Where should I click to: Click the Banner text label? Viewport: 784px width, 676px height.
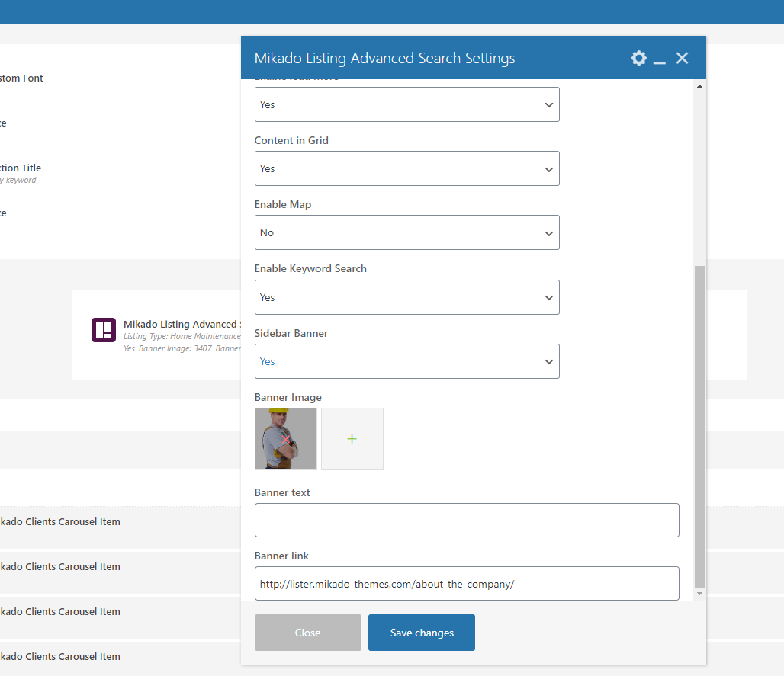282,492
